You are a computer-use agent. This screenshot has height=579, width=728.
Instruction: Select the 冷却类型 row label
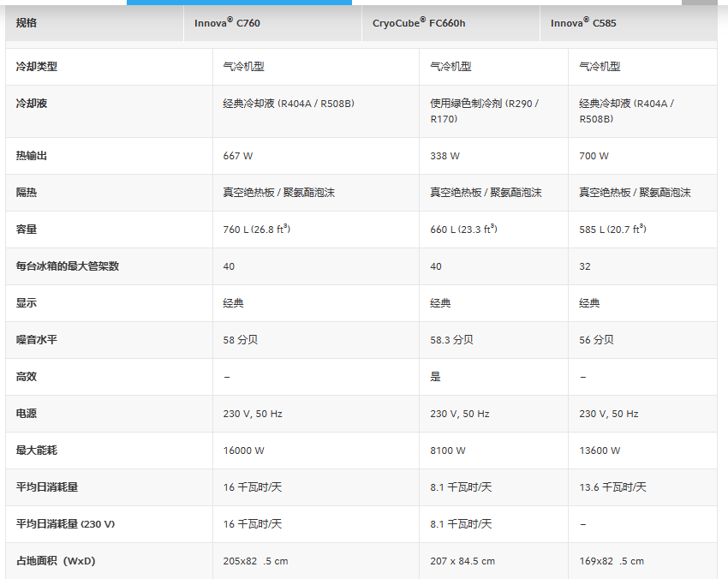[x=37, y=67]
